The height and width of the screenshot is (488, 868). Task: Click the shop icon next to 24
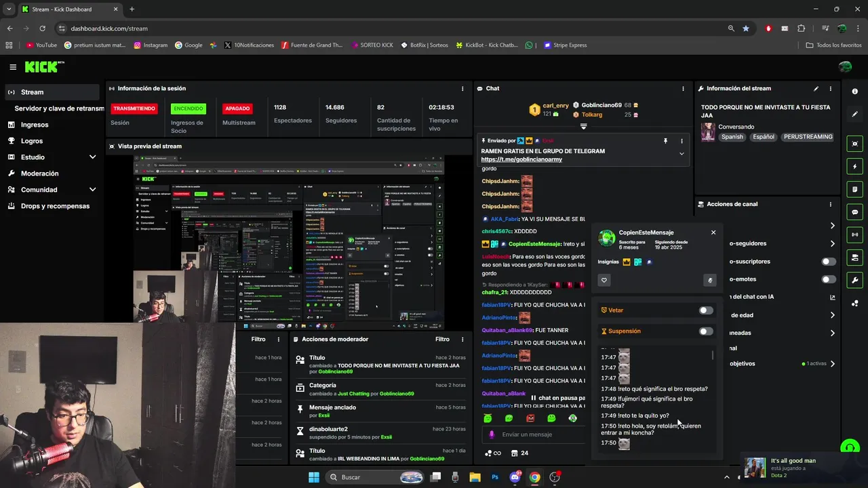click(x=514, y=453)
